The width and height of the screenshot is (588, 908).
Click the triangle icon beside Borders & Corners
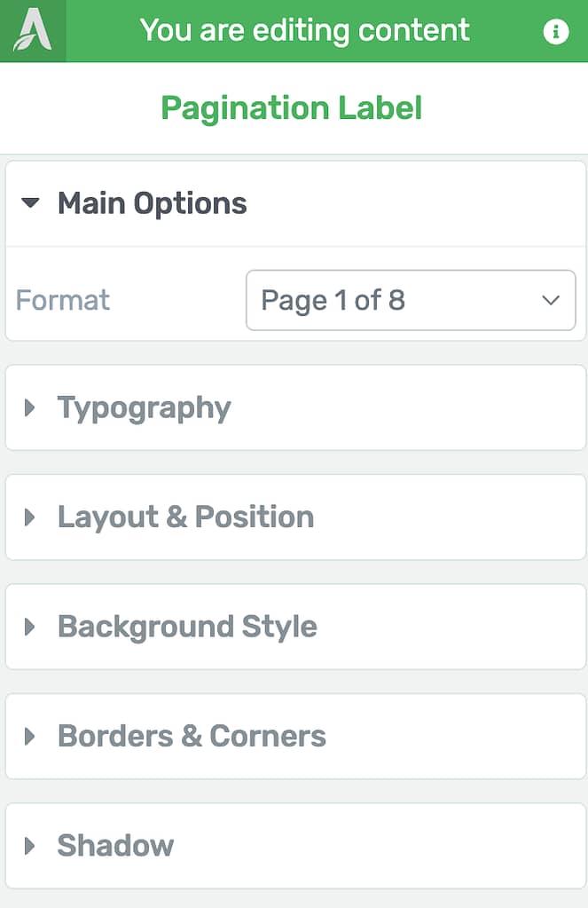[29, 736]
